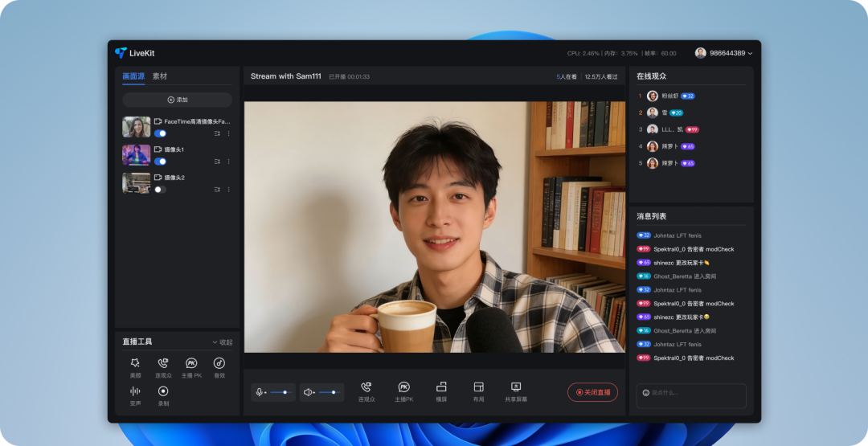Image resolution: width=868 pixels, height=446 pixels.
Task: Open the 变声 voice changer tool
Action: point(135,396)
